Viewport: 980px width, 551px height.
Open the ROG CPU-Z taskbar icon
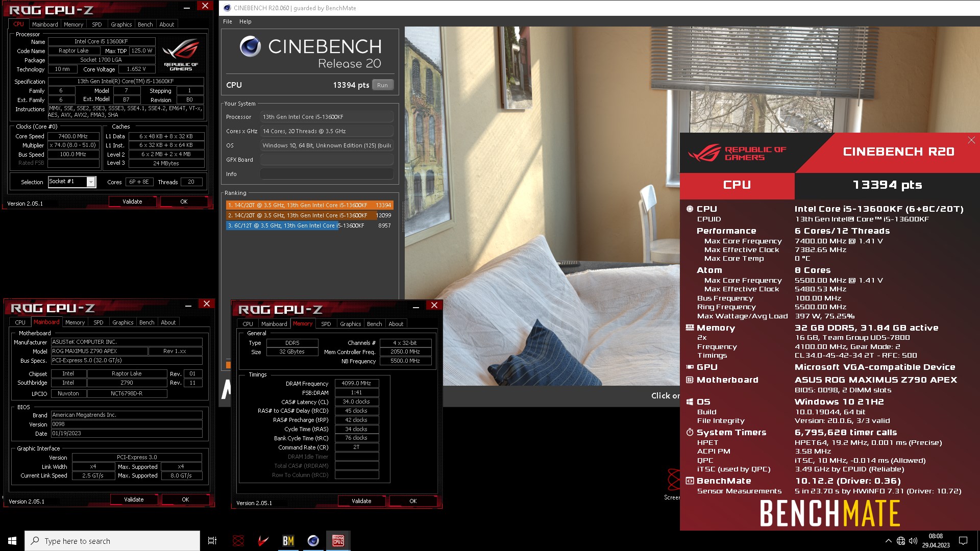tap(338, 541)
